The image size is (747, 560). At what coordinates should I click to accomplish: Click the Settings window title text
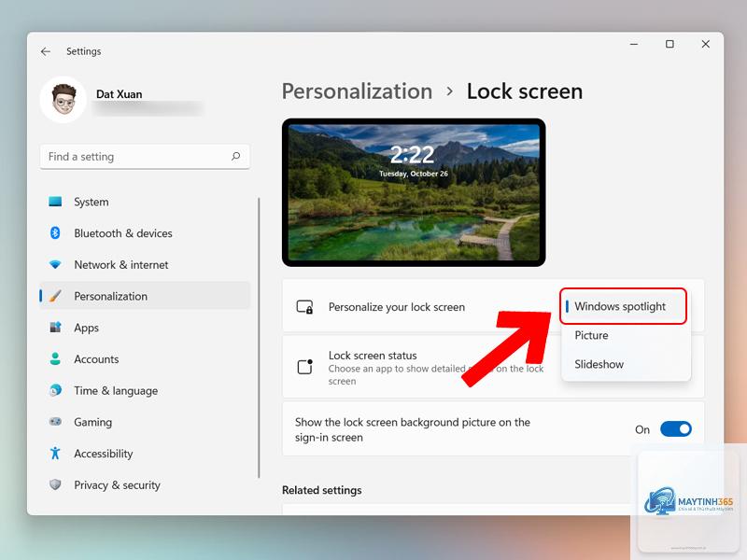pyautogui.click(x=83, y=51)
